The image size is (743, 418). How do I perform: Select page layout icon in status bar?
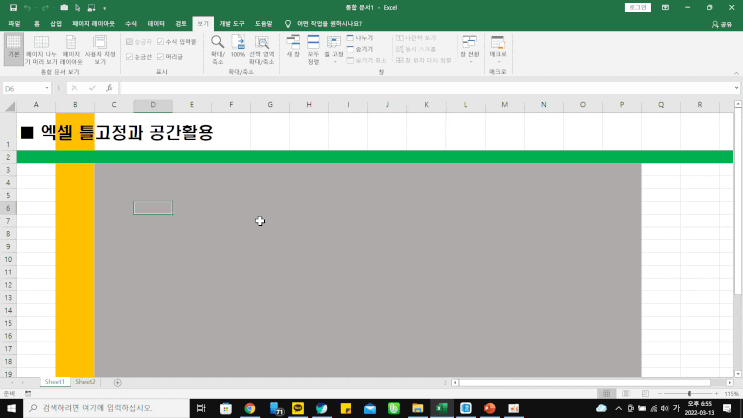pyautogui.click(x=626, y=394)
